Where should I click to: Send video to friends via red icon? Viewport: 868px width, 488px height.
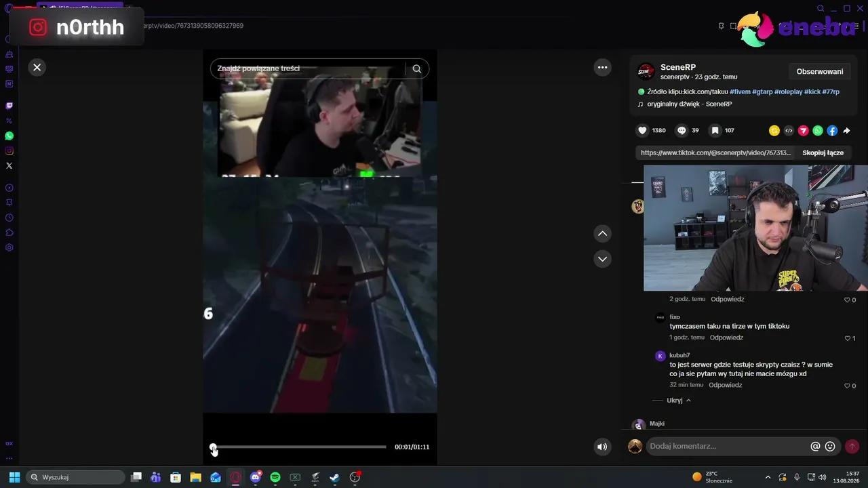(x=803, y=131)
